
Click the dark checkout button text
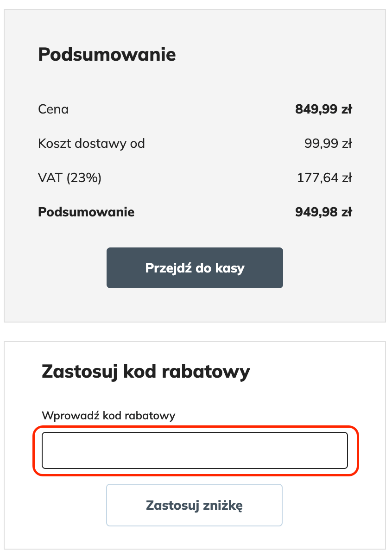[x=194, y=267]
